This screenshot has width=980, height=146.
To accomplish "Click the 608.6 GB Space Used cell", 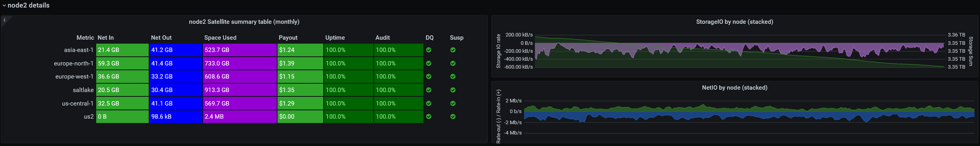I will (240, 77).
